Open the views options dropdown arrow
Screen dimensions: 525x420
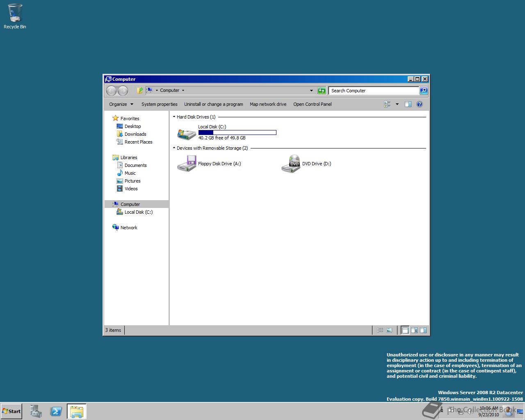click(397, 104)
